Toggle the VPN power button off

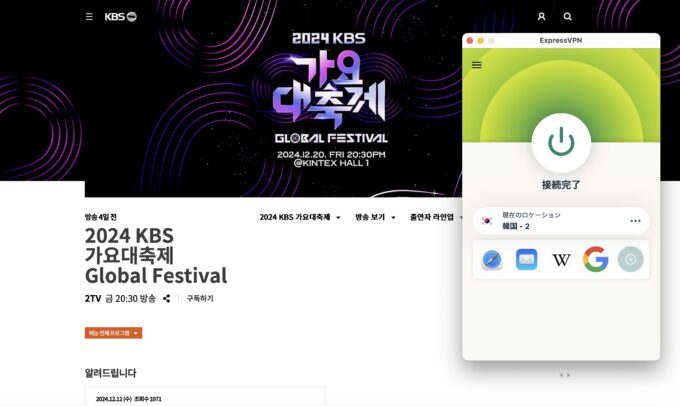coord(561,143)
